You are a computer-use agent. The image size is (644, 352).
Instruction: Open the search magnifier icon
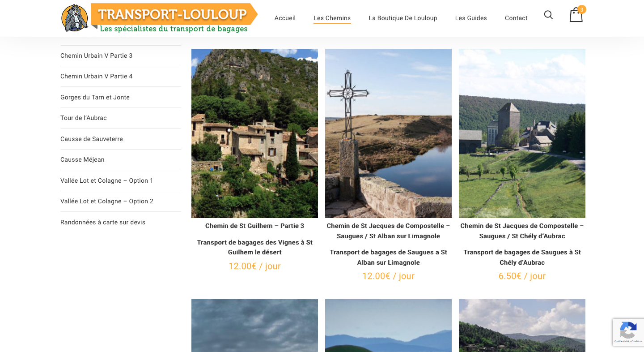pos(548,15)
